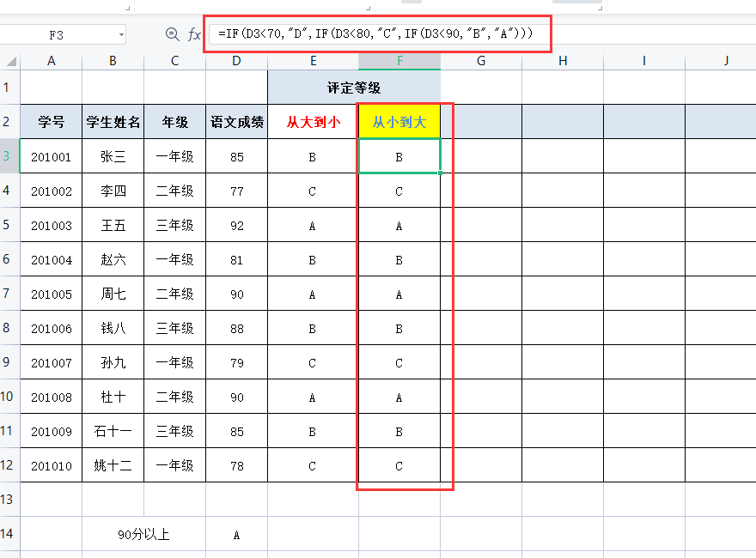Click the 学生姓名 header cell
Viewport: 756px width, 558px height.
coord(113,121)
